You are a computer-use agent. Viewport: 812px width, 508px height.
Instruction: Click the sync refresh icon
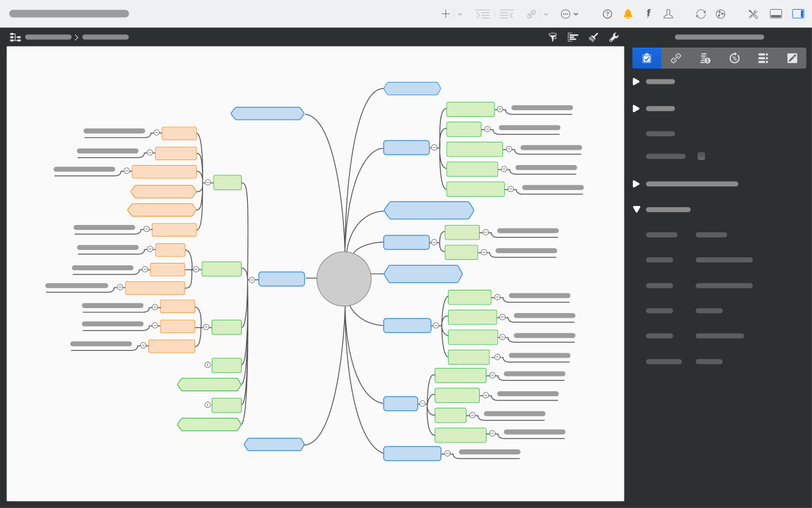[x=701, y=13]
